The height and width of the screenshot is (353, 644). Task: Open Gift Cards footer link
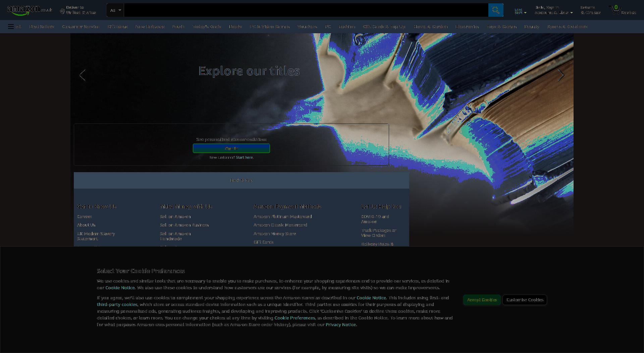tap(263, 242)
